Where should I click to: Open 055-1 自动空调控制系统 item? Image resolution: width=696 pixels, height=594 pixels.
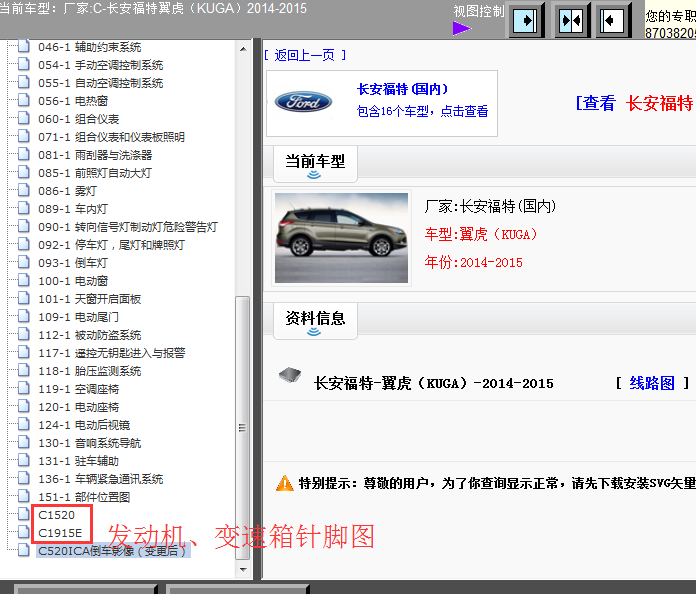click(x=100, y=83)
